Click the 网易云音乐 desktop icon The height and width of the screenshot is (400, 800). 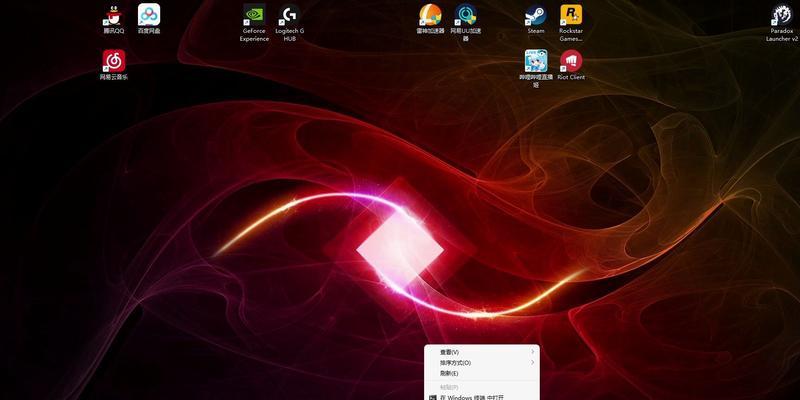(x=114, y=65)
